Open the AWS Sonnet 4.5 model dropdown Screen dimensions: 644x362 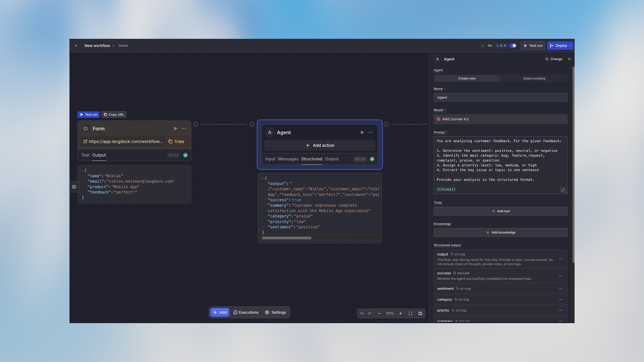(500, 119)
